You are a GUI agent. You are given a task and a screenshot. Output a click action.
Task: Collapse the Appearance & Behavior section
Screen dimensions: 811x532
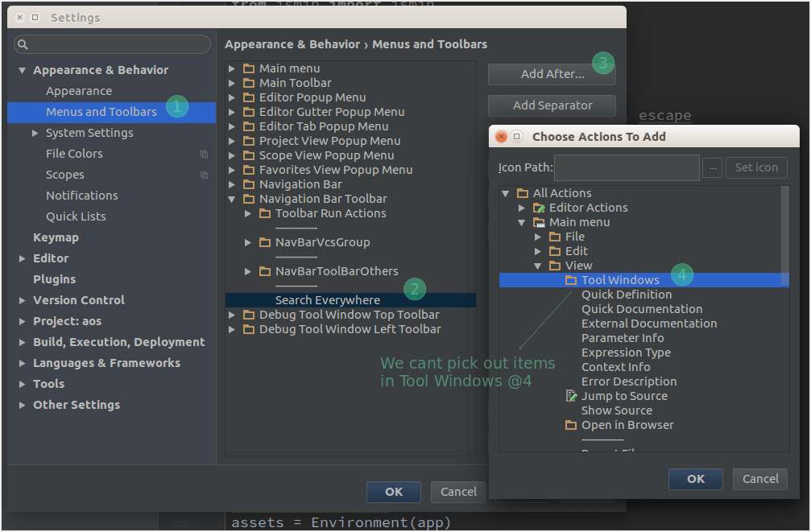22,70
